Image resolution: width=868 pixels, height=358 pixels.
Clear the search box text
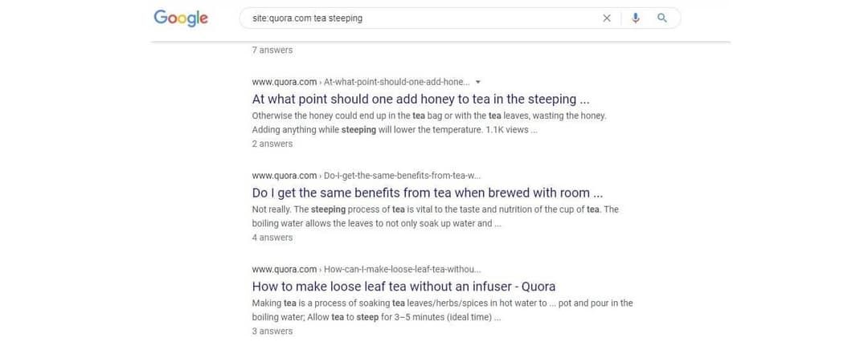tap(607, 18)
